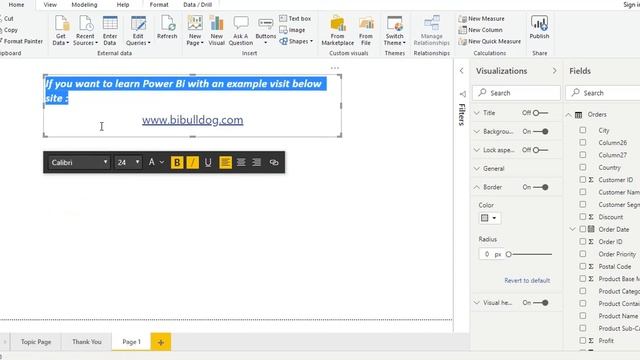Switch to the Topic Page tab
640x360 pixels.
point(36,342)
